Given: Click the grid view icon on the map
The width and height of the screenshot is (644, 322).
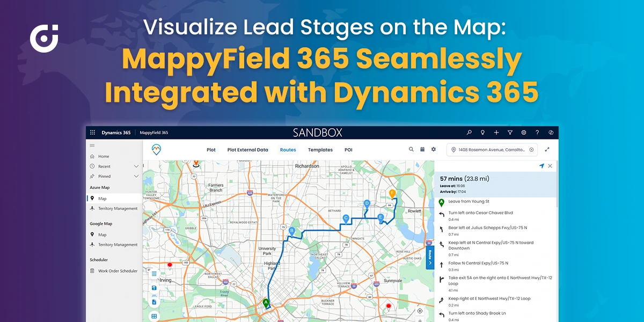Looking at the screenshot, I should point(154,316).
